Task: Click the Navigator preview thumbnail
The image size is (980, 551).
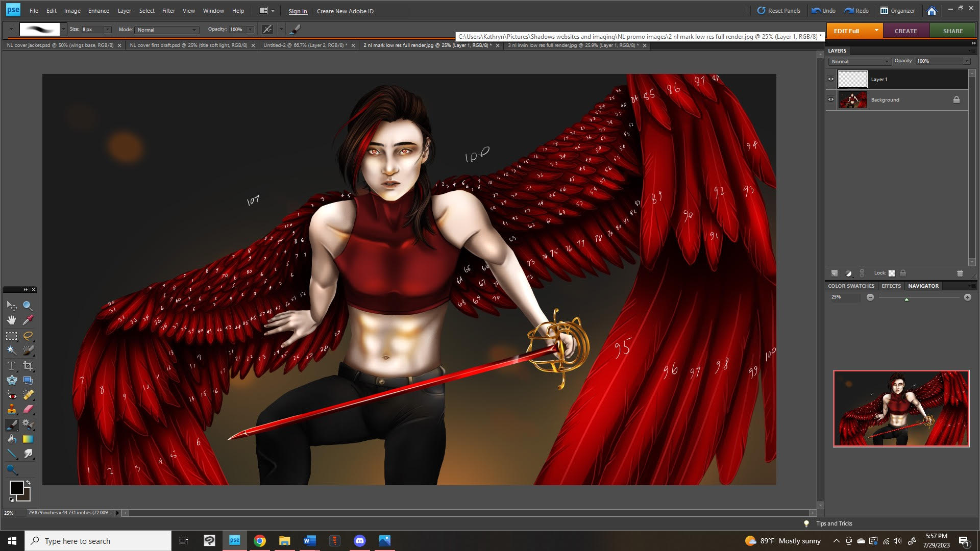Action: pyautogui.click(x=901, y=409)
